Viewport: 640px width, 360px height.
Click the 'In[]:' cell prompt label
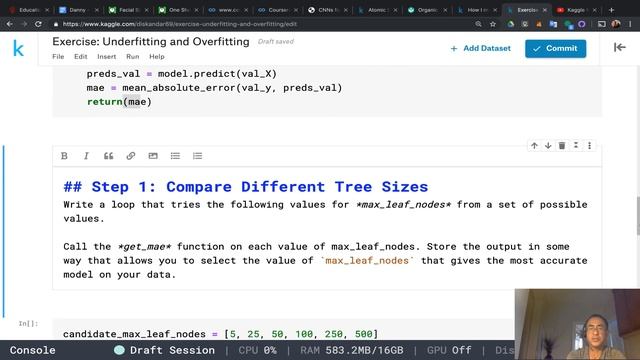coord(28,323)
